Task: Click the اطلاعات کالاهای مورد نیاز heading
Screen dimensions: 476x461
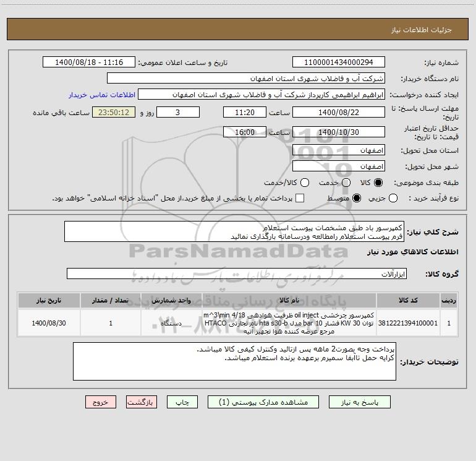Action: (x=412, y=252)
